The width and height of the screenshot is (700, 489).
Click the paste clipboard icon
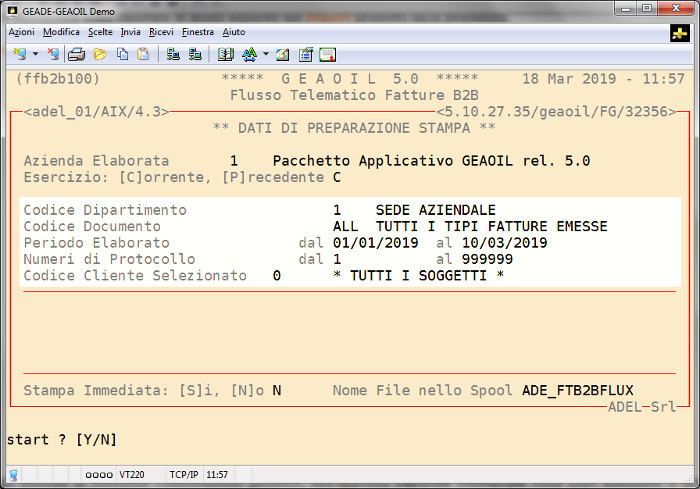(x=143, y=54)
